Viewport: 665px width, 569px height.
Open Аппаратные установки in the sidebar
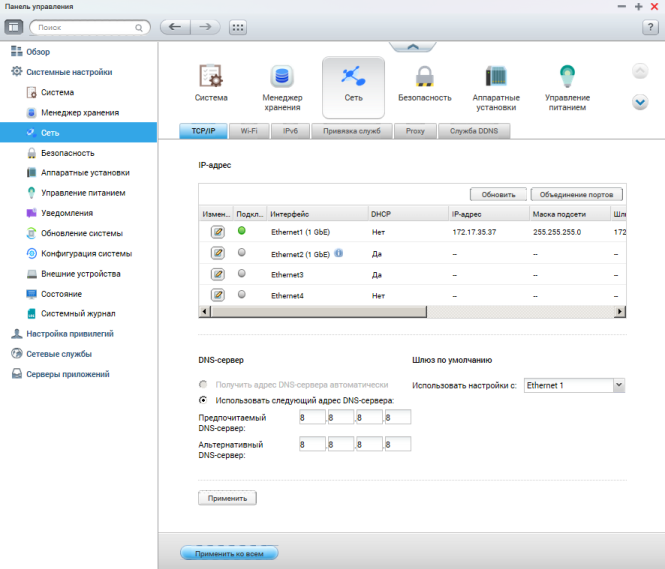pos(85,173)
